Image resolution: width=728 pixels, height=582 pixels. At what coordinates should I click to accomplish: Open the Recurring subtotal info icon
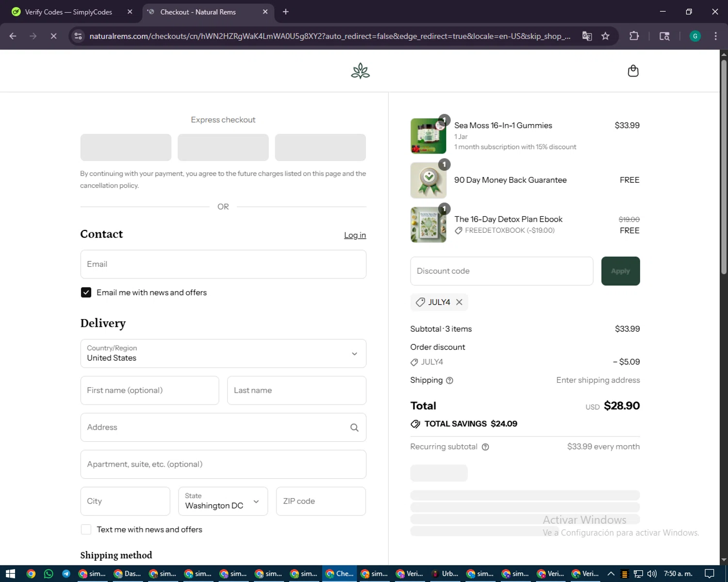pyautogui.click(x=485, y=447)
